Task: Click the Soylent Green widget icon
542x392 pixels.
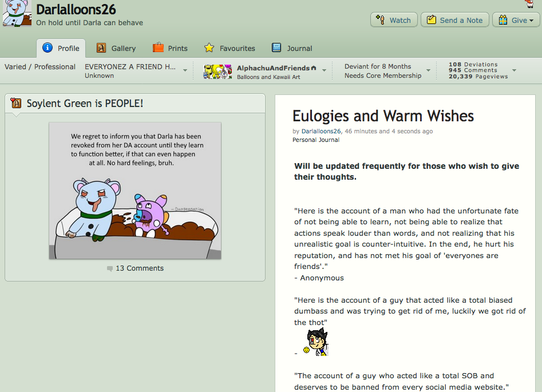Action: pyautogui.click(x=15, y=102)
